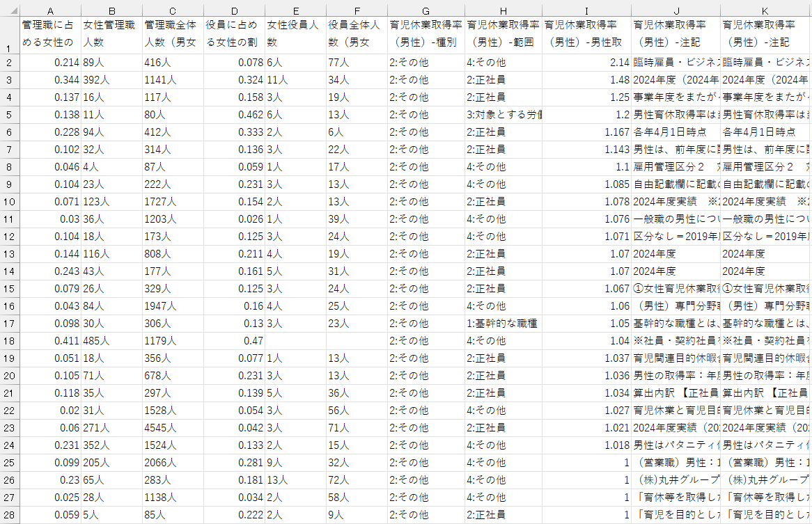Select column G header letter
The image size is (812, 524).
(x=426, y=10)
